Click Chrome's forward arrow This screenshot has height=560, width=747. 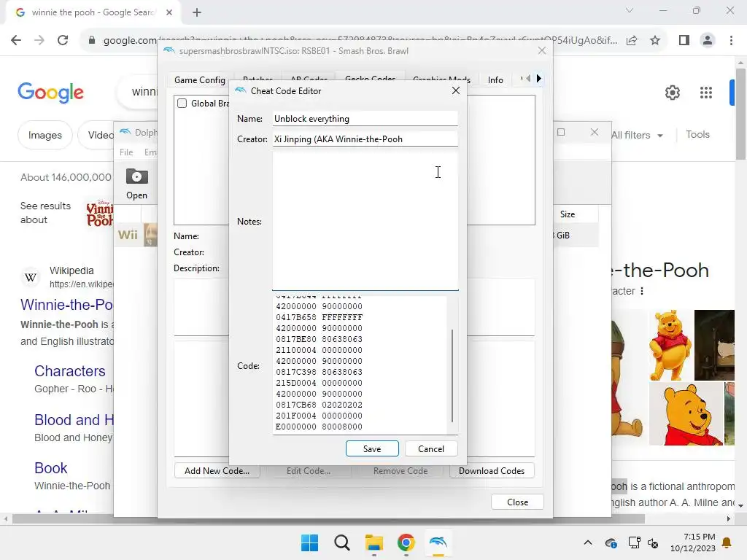coord(39,40)
